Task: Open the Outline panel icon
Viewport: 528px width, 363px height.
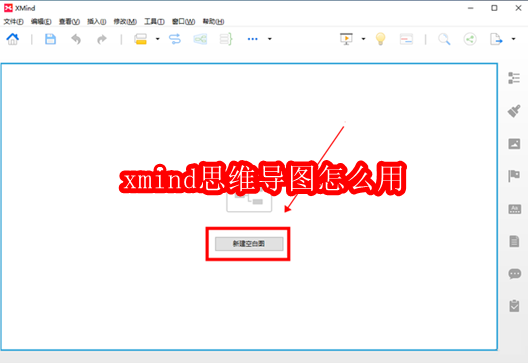Action: click(514, 78)
